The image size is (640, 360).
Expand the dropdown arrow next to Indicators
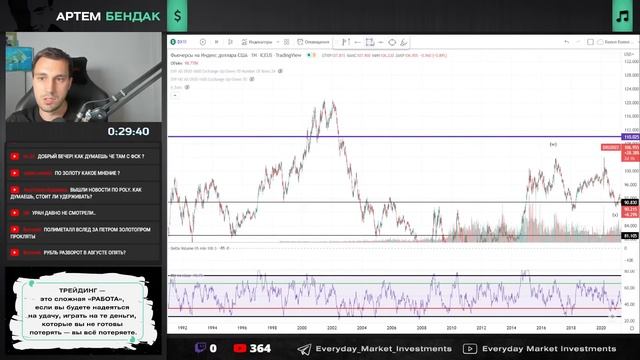[278, 42]
